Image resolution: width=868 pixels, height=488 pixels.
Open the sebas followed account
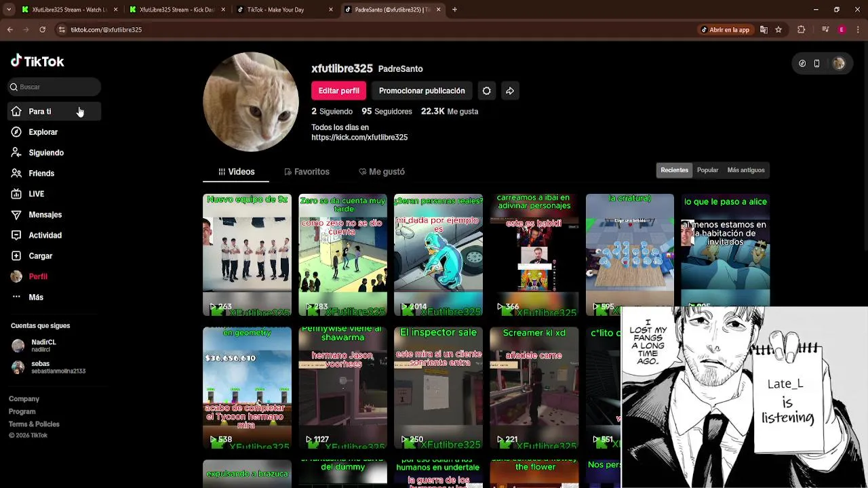click(54, 367)
